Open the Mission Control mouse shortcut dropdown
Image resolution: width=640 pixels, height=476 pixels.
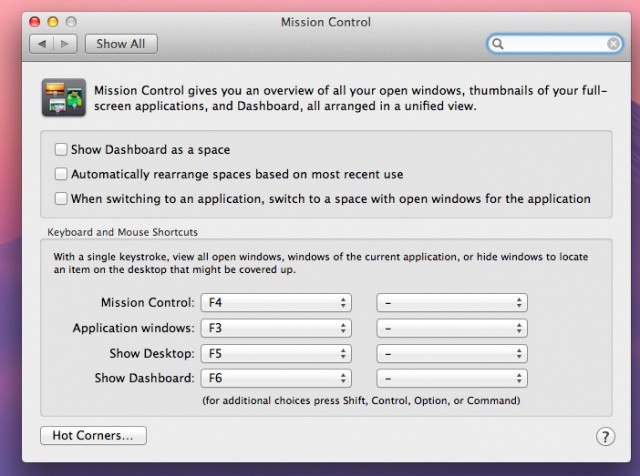452,303
